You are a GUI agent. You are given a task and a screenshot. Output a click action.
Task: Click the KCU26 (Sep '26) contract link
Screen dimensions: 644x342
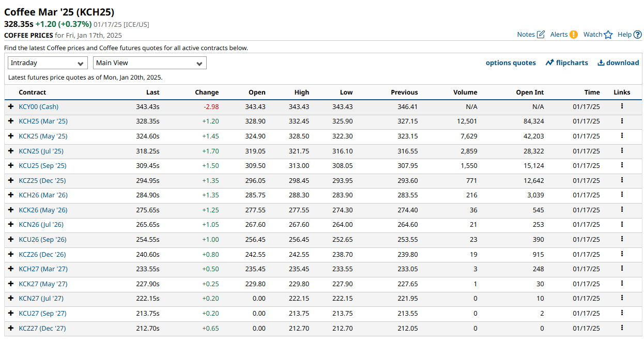(x=42, y=240)
